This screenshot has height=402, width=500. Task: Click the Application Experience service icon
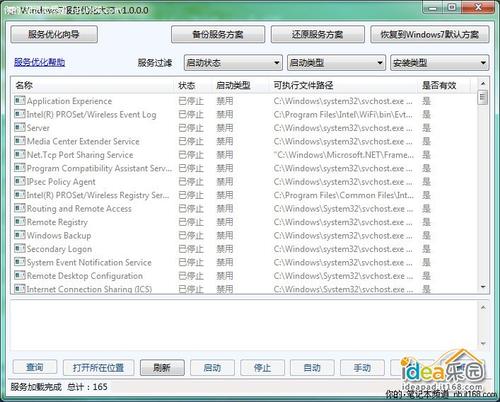point(20,100)
